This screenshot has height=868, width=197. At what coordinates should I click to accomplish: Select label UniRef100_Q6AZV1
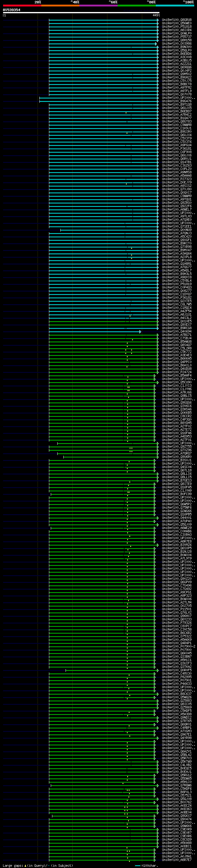[177, 751]
